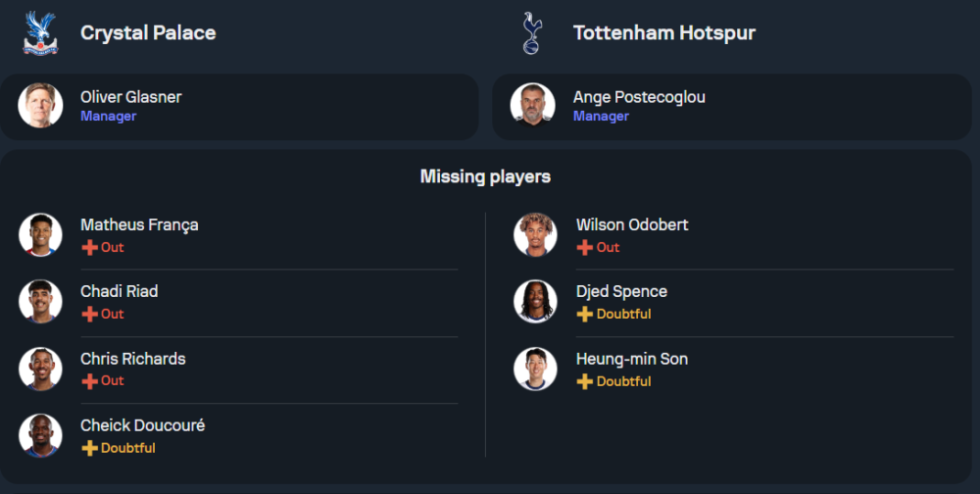Select the Missing players section heading

(485, 176)
